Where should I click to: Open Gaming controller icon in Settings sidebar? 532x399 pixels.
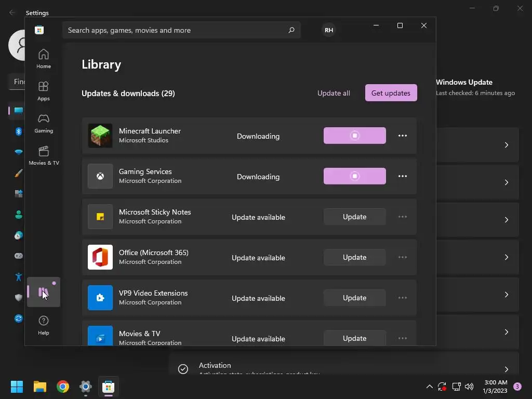pos(18,256)
